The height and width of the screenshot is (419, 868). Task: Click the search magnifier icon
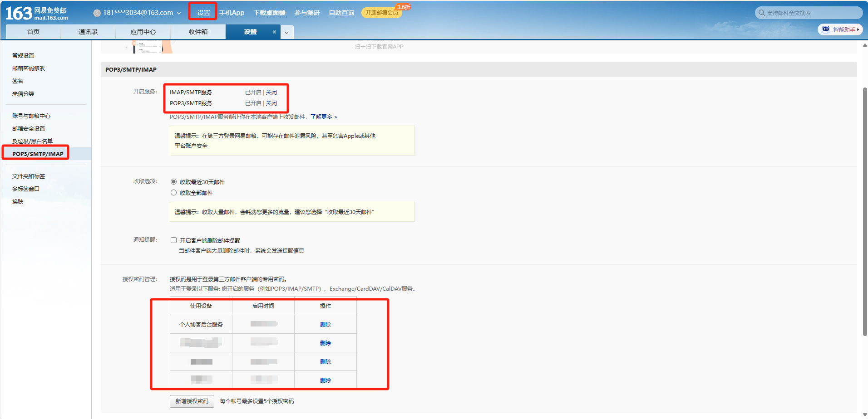click(x=761, y=13)
